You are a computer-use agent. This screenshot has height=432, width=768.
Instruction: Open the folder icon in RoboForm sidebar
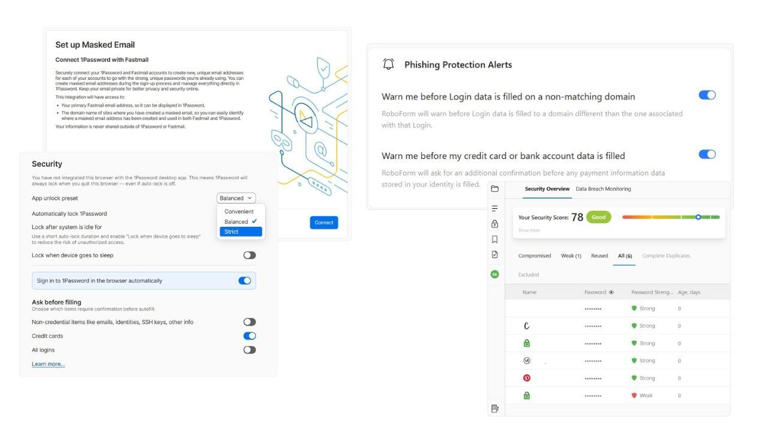[x=495, y=189]
